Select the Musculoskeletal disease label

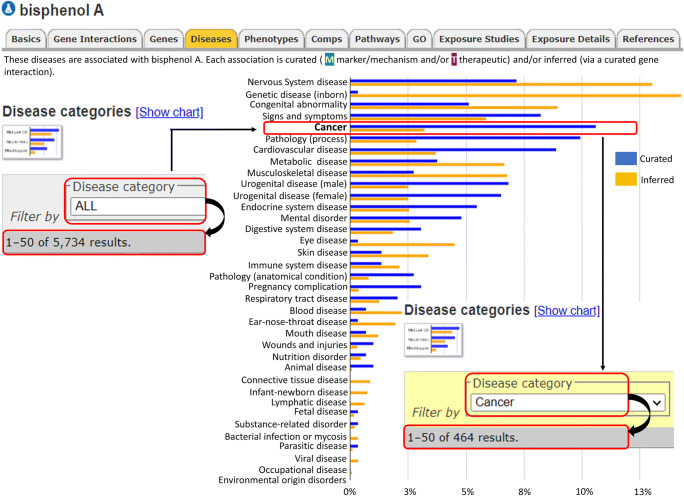pos(297,173)
